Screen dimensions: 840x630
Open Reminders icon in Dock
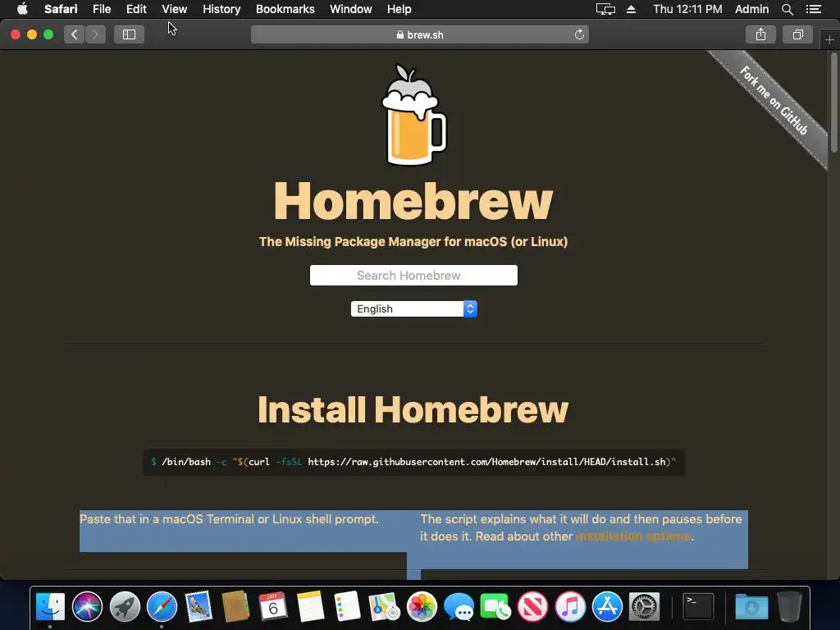tap(347, 607)
